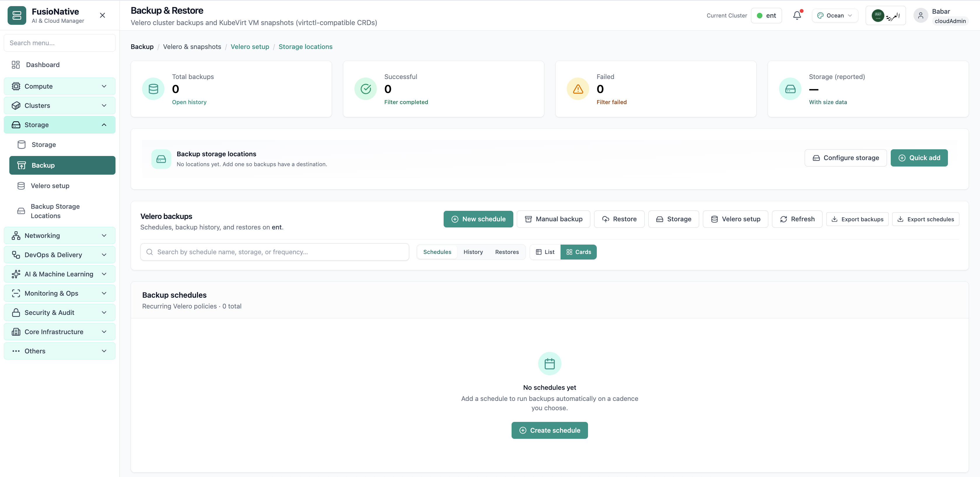
Task: Expand the Clusters menu section
Action: (x=60, y=106)
